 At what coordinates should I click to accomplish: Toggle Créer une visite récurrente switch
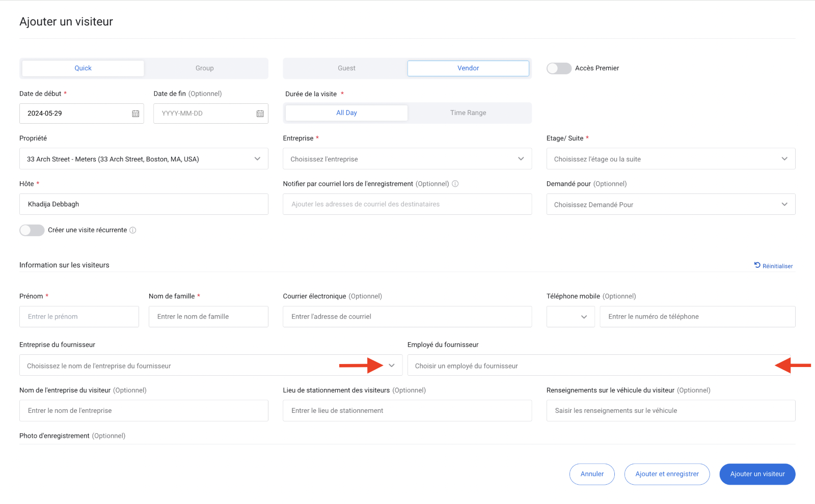pyautogui.click(x=32, y=230)
